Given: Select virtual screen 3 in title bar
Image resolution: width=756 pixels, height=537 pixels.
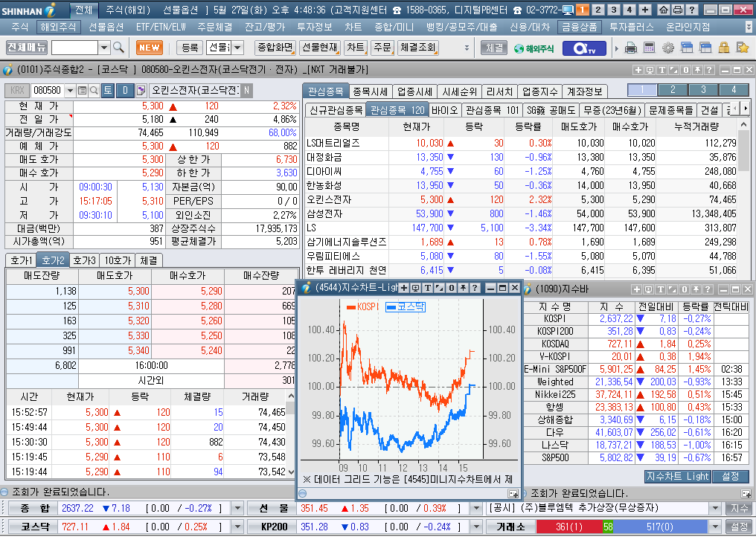Looking at the screenshot, I should point(614,10).
